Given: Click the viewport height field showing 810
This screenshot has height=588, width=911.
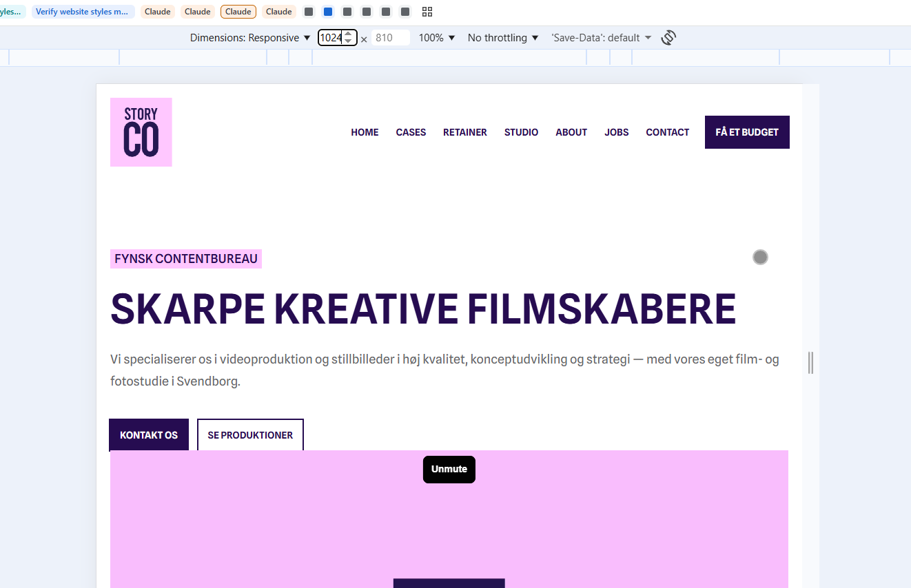Looking at the screenshot, I should pyautogui.click(x=390, y=38).
